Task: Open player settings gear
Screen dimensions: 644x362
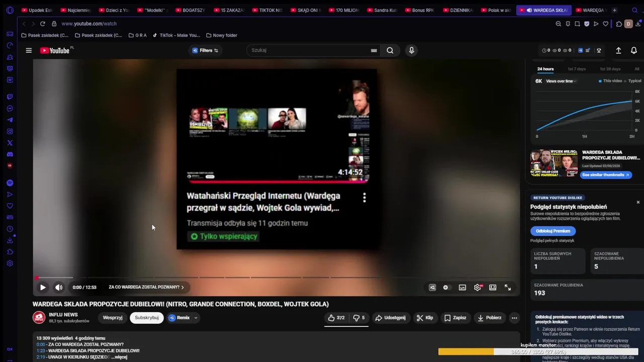Action: 477,287
